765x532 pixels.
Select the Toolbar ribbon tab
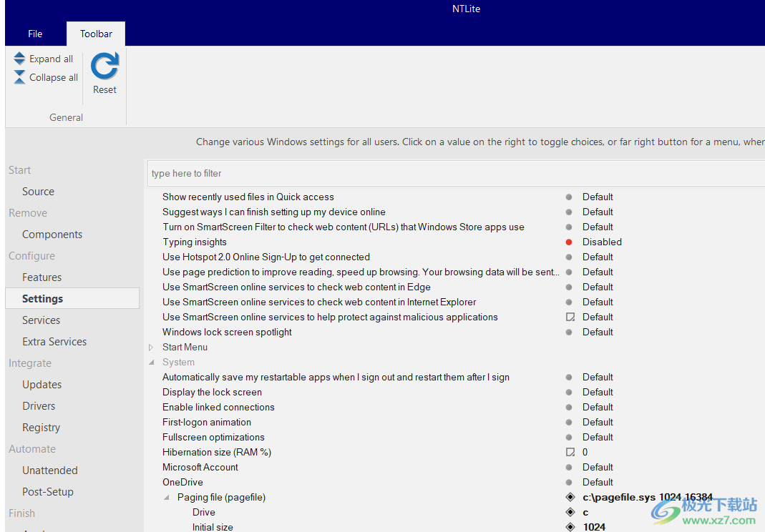(96, 34)
